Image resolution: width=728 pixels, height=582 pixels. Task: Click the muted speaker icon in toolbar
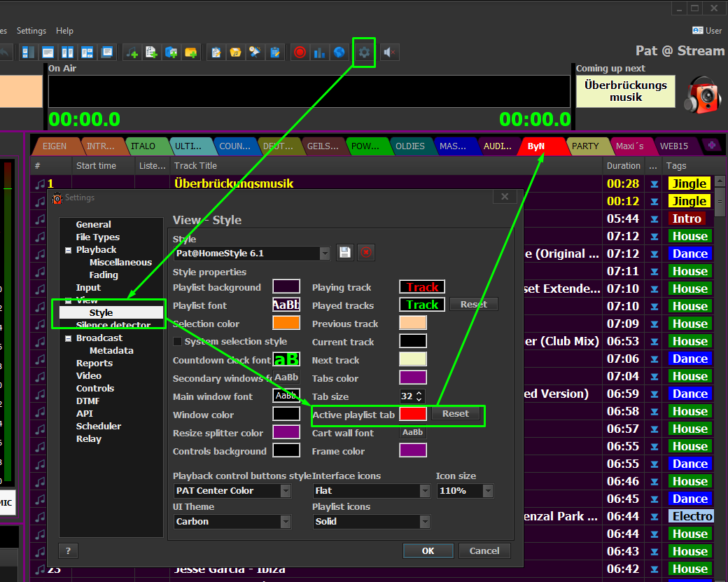pos(391,53)
